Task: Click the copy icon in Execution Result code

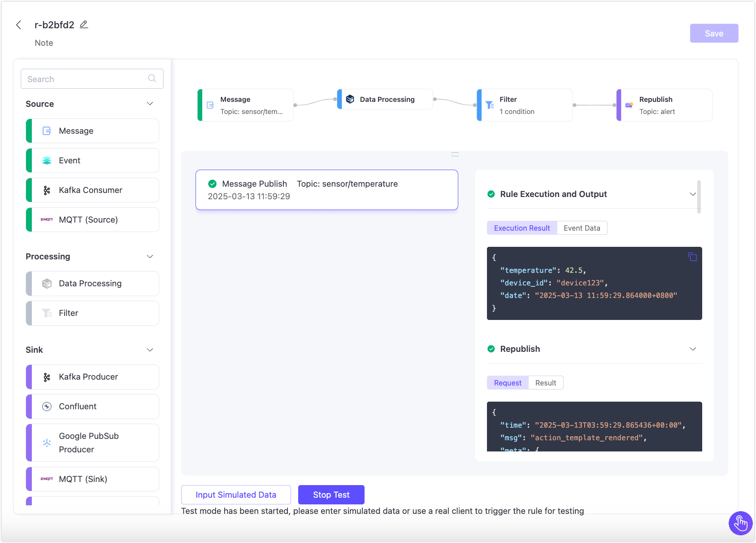Action: (692, 257)
